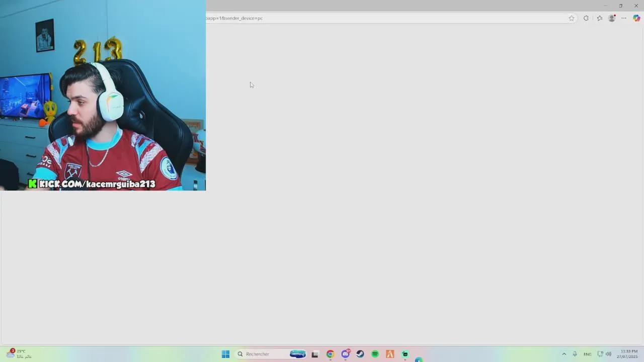Restore down the Edge browser window
This screenshot has height=362, width=644.
(x=621, y=6)
